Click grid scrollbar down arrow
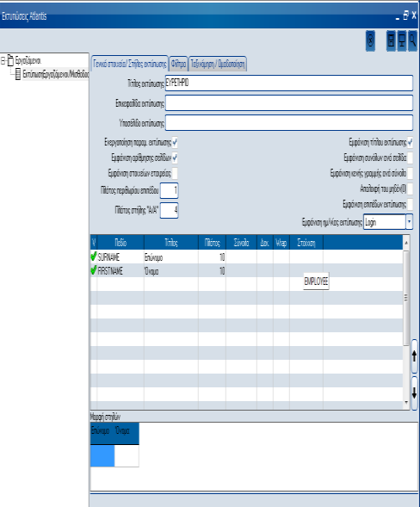This screenshot has height=507, width=420. tap(406, 403)
